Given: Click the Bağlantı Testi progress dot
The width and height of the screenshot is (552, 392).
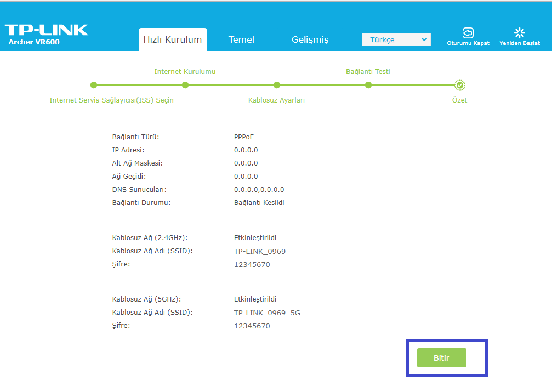Looking at the screenshot, I should coord(368,85).
